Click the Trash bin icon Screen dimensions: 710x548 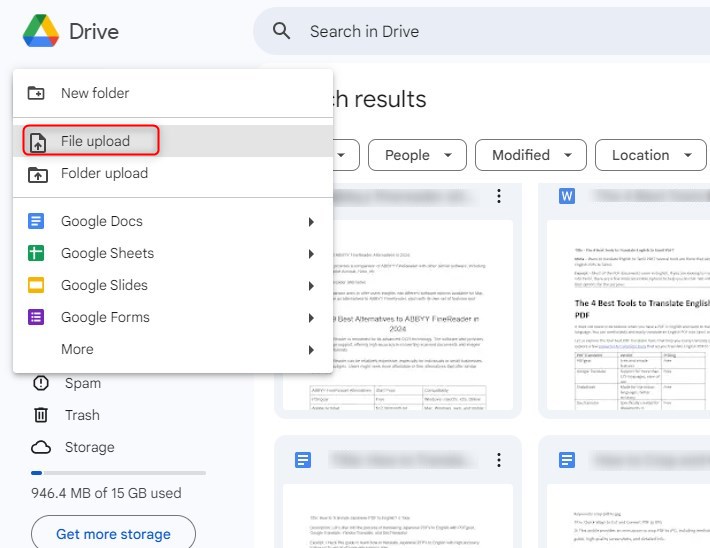click(x=41, y=415)
